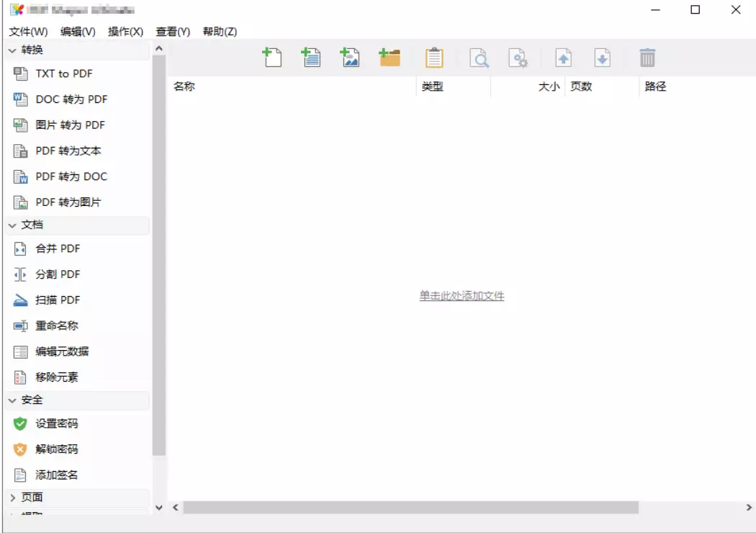Screen dimensions: 756x533
Task: Open the 查看(Y) menu
Action: 173,32
